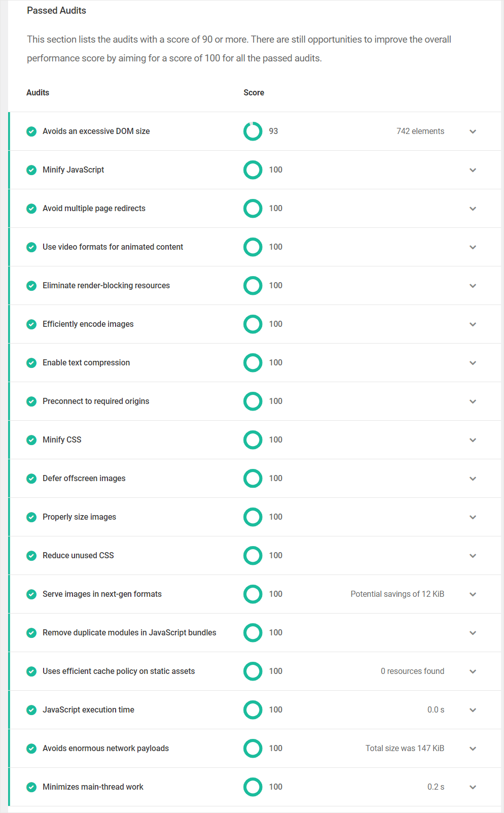
Task: Click the Score column header
Action: (254, 92)
